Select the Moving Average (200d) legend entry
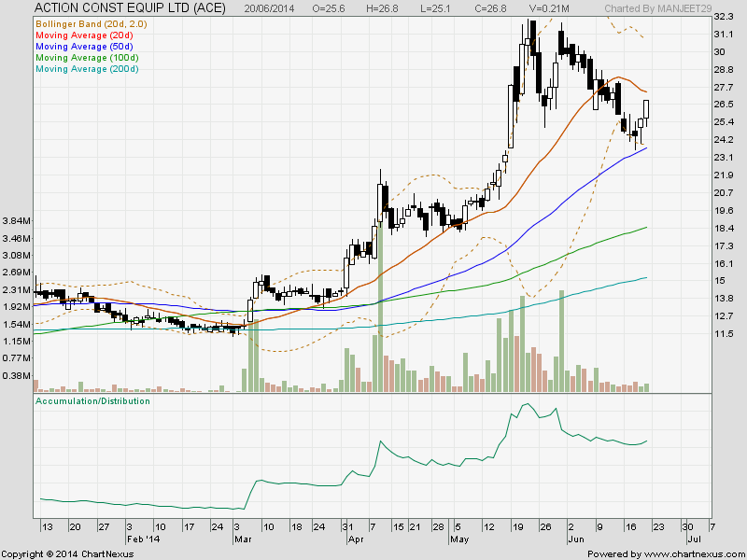The image size is (747, 560). (x=87, y=69)
